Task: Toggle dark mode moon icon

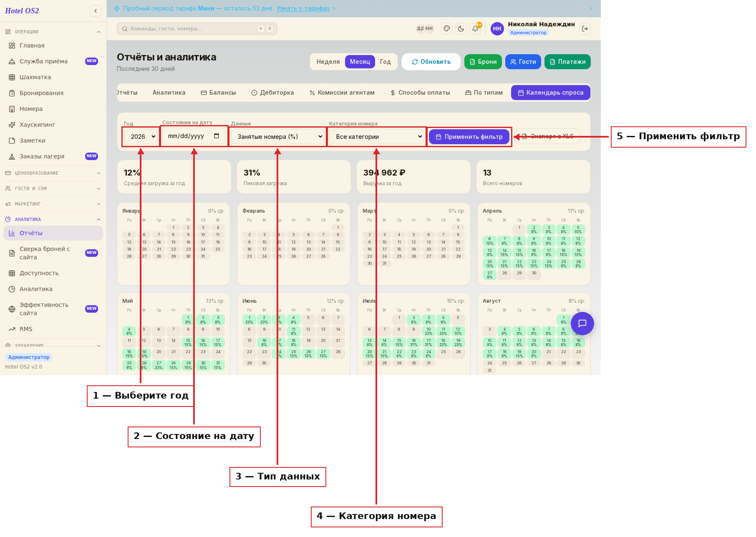Action: pyautogui.click(x=461, y=29)
